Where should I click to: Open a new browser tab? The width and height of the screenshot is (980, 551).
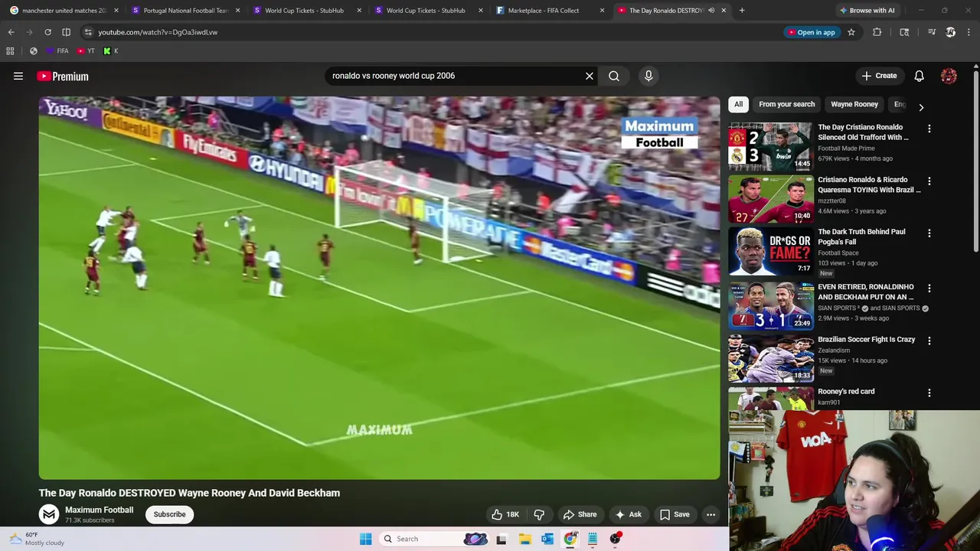(x=742, y=11)
